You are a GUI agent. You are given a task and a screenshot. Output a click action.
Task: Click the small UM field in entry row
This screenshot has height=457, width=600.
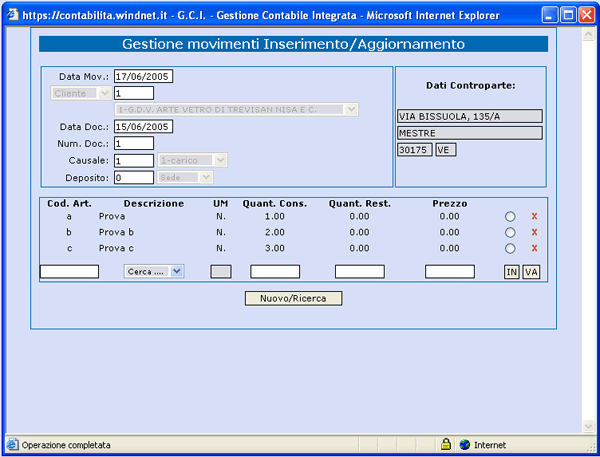(x=221, y=272)
